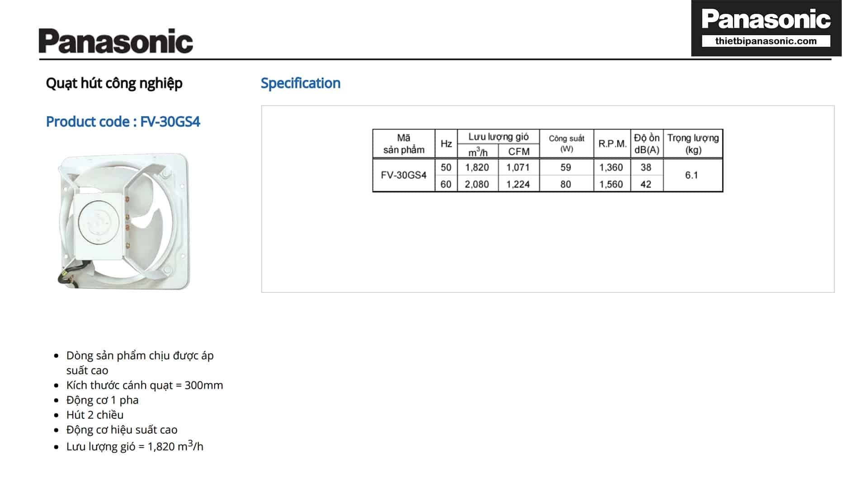Click the 'Độ ồn dB(A)' column header

click(x=646, y=144)
